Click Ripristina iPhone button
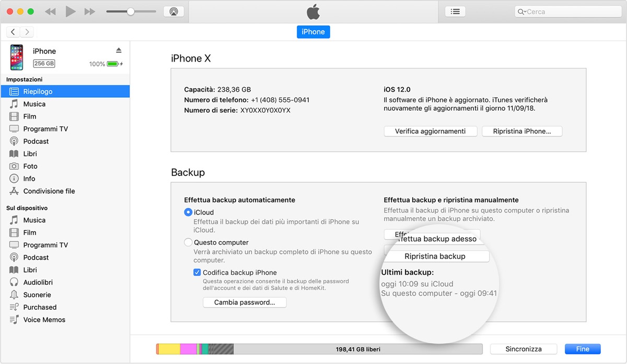627x364 pixels. tap(521, 131)
